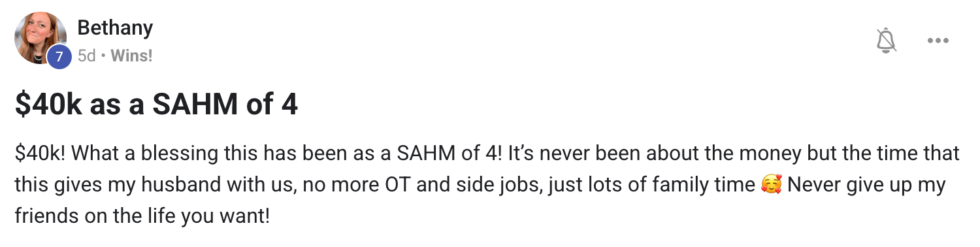Image resolution: width=980 pixels, height=247 pixels.
Task: Click the level 7 badge on avatar
Action: tap(59, 57)
